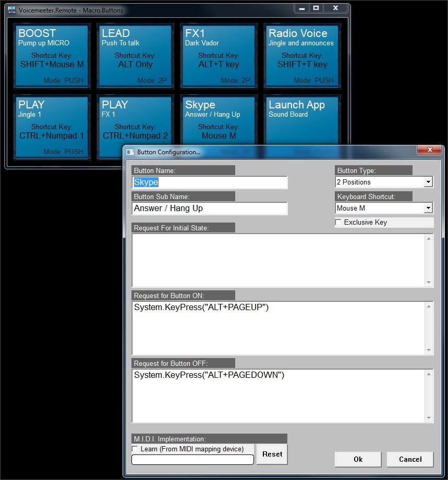Image resolution: width=448 pixels, height=480 pixels.
Task: Click the System.KeyPress("ALT+PAGEDOWN") text
Action: (209, 375)
